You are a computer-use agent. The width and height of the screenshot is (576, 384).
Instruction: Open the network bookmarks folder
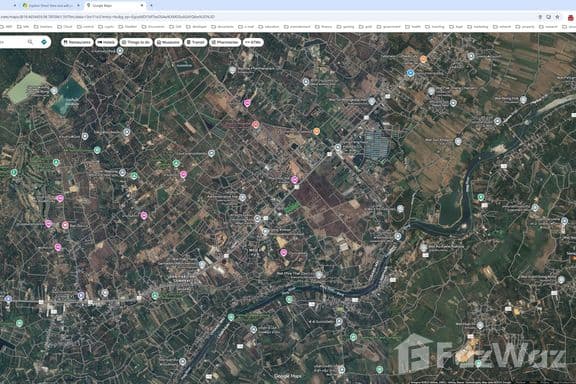[502, 27]
